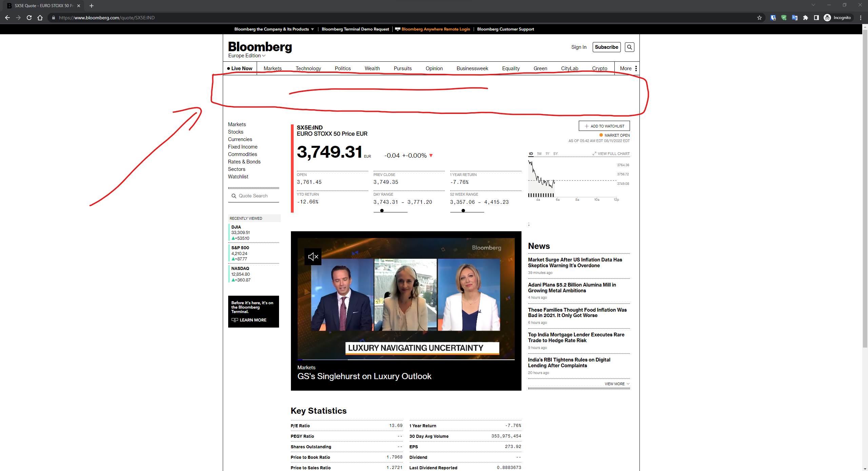Screen dimensions: 868x471
Task: Click the Subscribe button
Action: [x=606, y=47]
